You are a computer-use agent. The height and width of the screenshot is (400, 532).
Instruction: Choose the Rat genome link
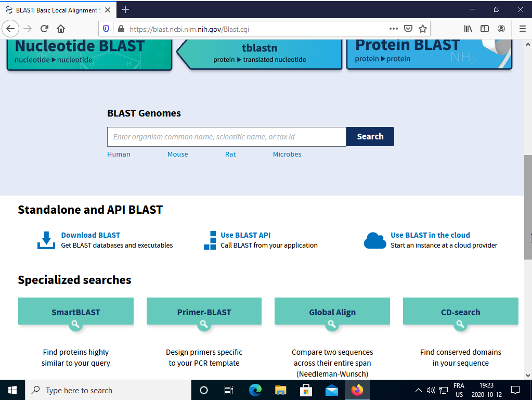point(230,154)
